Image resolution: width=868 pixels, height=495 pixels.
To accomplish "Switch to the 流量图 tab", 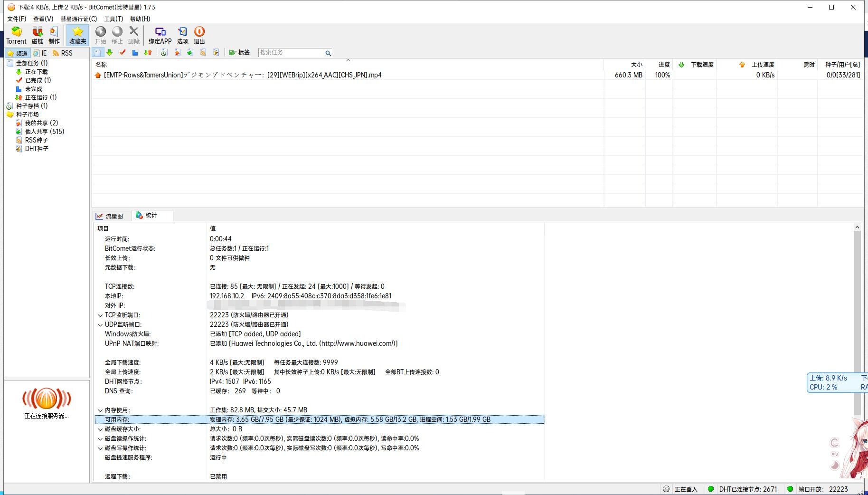I will pos(110,216).
